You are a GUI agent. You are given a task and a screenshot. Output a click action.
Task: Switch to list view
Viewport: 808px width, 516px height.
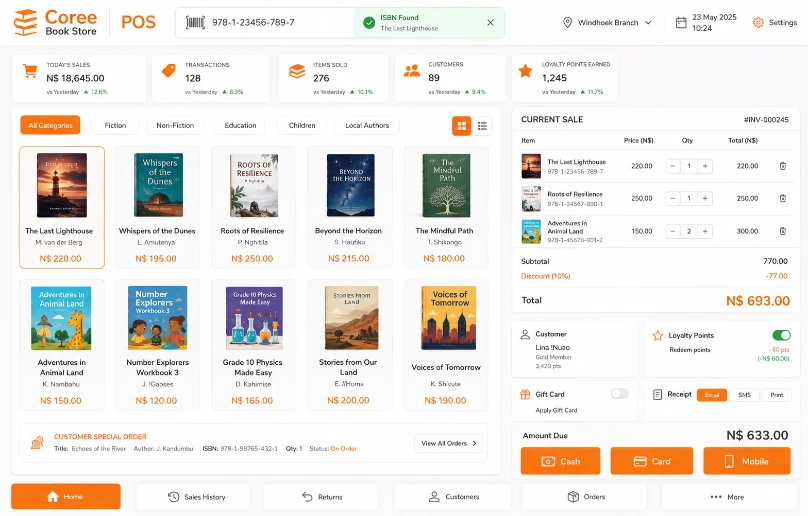click(482, 126)
